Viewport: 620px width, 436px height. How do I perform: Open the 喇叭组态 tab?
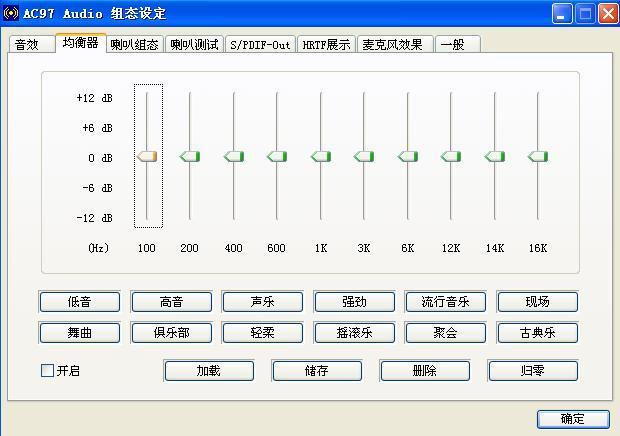click(x=135, y=45)
